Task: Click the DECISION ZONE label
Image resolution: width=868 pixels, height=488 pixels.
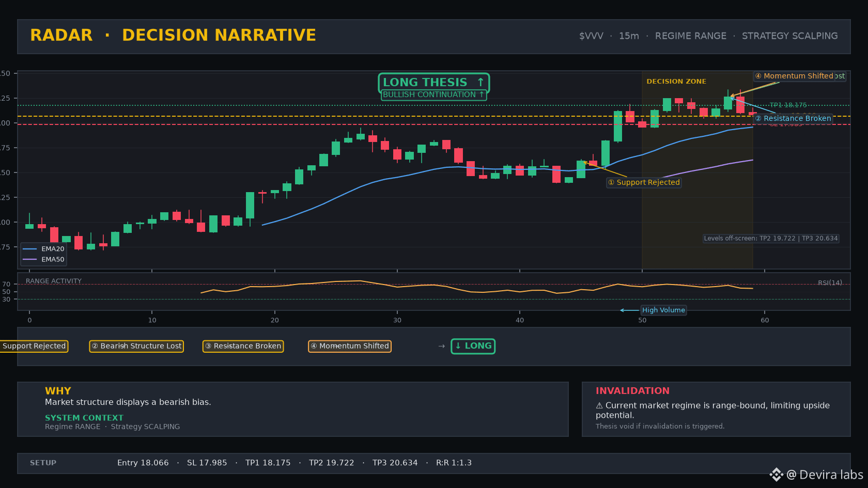Action: pyautogui.click(x=676, y=82)
